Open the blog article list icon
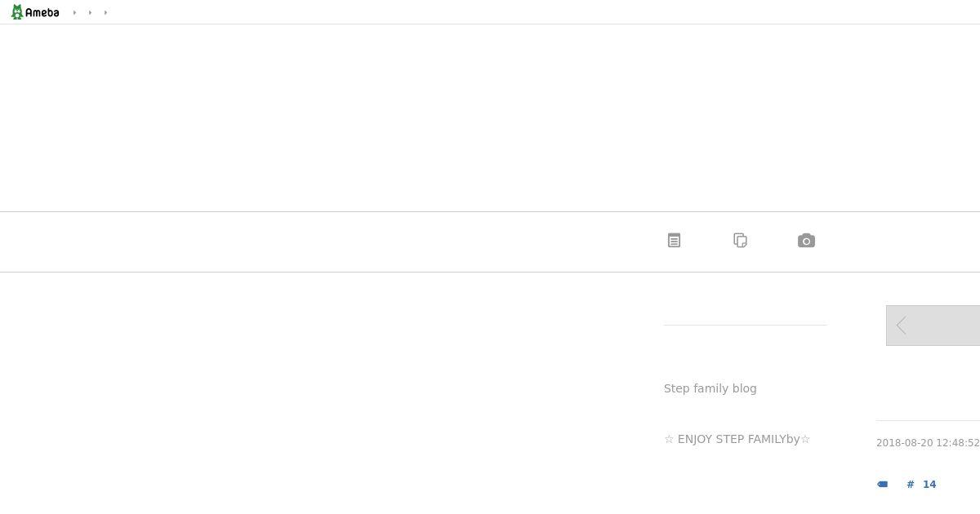 (674, 241)
